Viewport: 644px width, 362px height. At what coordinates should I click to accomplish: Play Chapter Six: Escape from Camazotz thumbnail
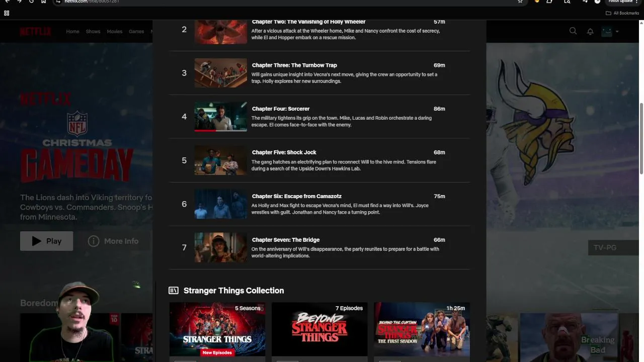[221, 204]
